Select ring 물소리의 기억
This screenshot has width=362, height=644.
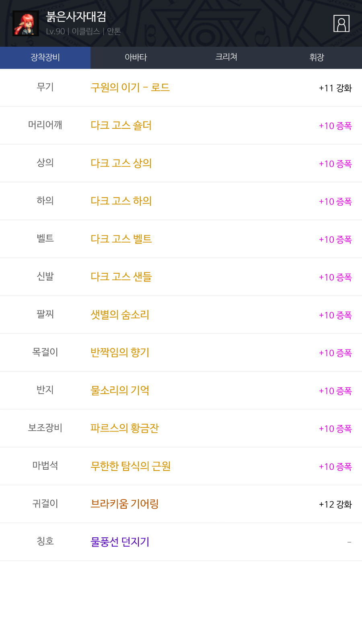tap(120, 390)
